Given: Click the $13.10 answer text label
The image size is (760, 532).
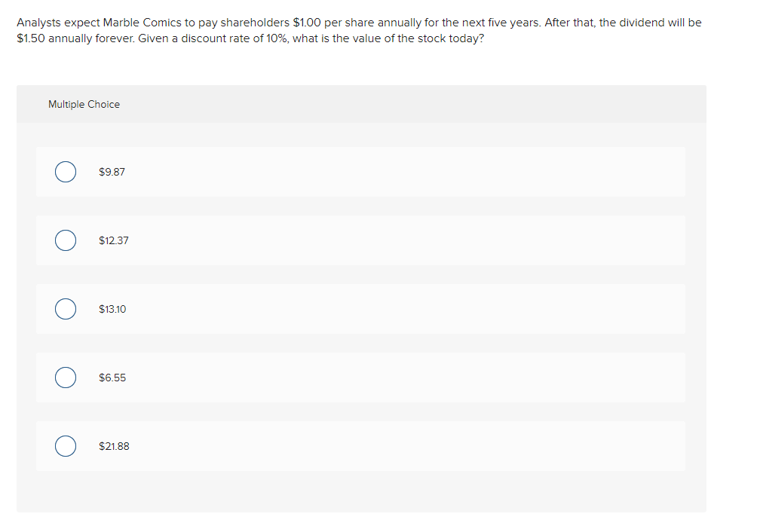Looking at the screenshot, I should (x=112, y=309).
